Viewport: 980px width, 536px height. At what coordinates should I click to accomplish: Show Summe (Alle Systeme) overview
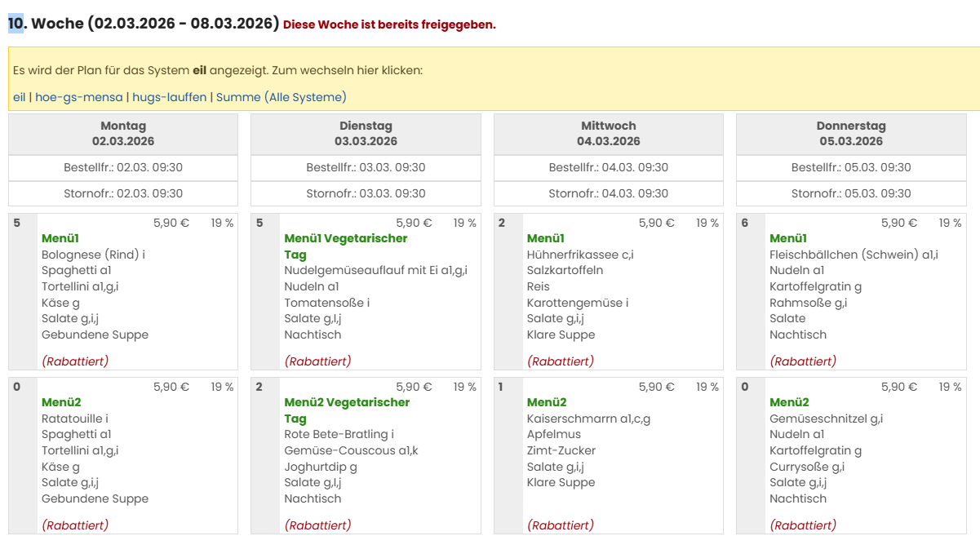click(282, 97)
